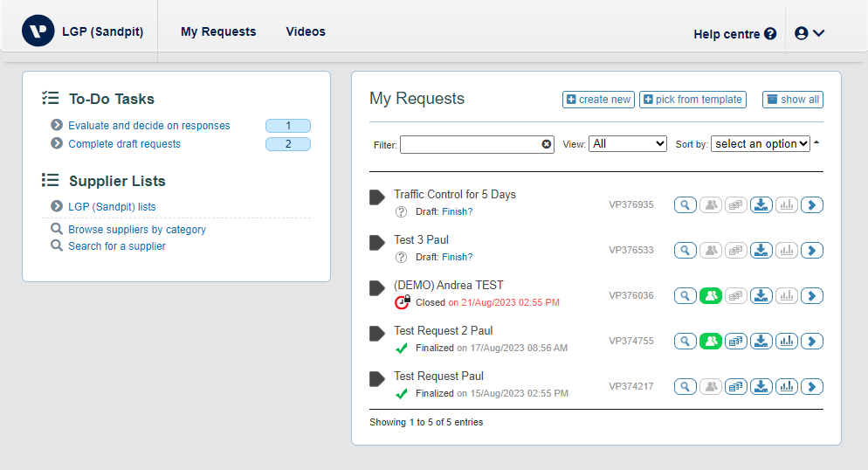Go to the Videos menu item
868x470 pixels.
click(x=306, y=31)
